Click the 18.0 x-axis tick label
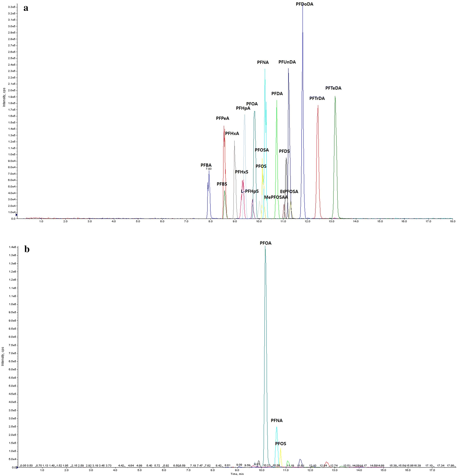Viewport: 458px width, 476px height. tap(452, 221)
